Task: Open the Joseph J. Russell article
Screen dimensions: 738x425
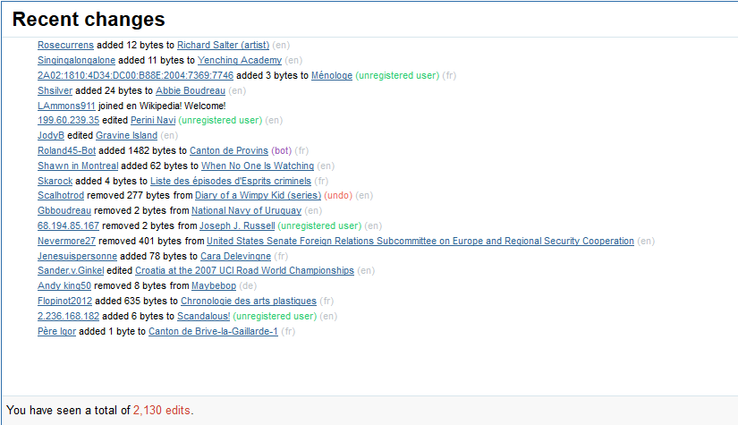Action: 237,225
